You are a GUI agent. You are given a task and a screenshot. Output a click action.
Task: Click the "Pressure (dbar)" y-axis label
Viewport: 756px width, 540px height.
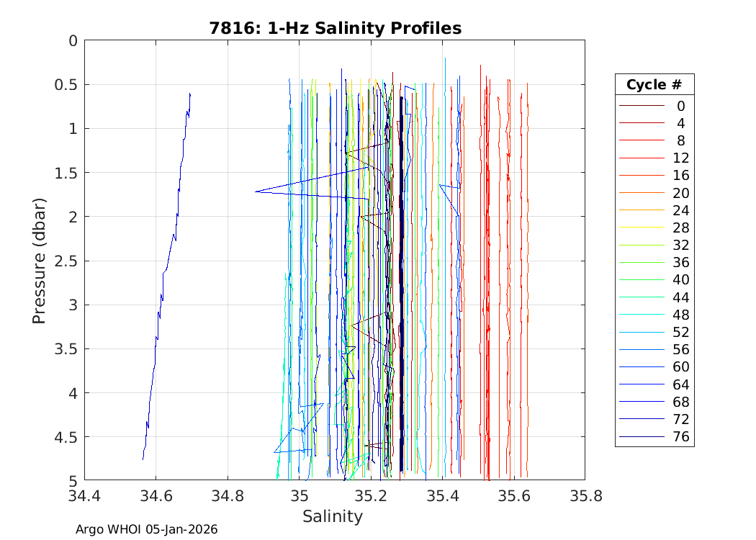click(40, 260)
